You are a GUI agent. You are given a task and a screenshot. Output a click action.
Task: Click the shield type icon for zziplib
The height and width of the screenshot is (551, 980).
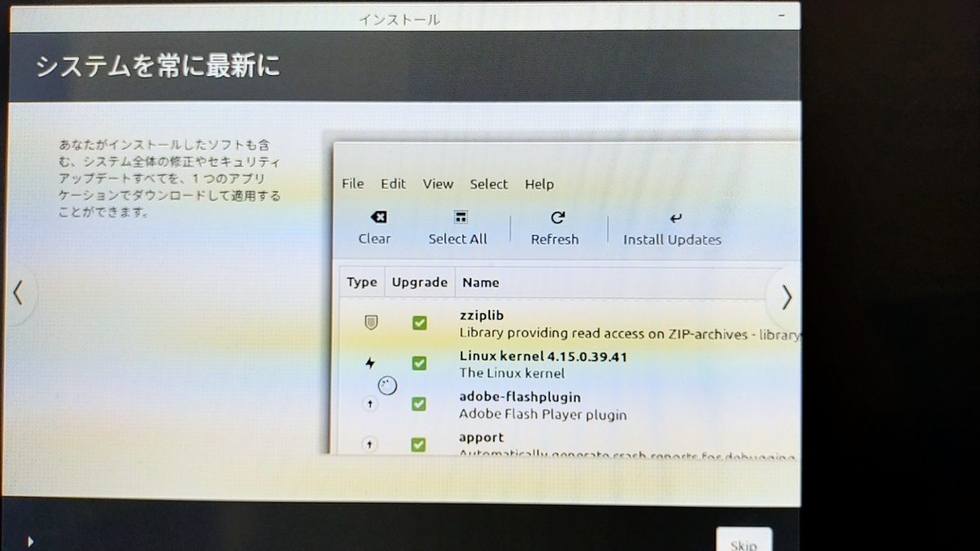point(370,323)
